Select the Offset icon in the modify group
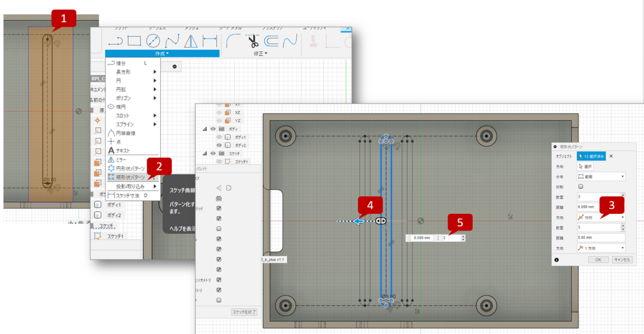This screenshot has width=644, height=334. tap(272, 41)
